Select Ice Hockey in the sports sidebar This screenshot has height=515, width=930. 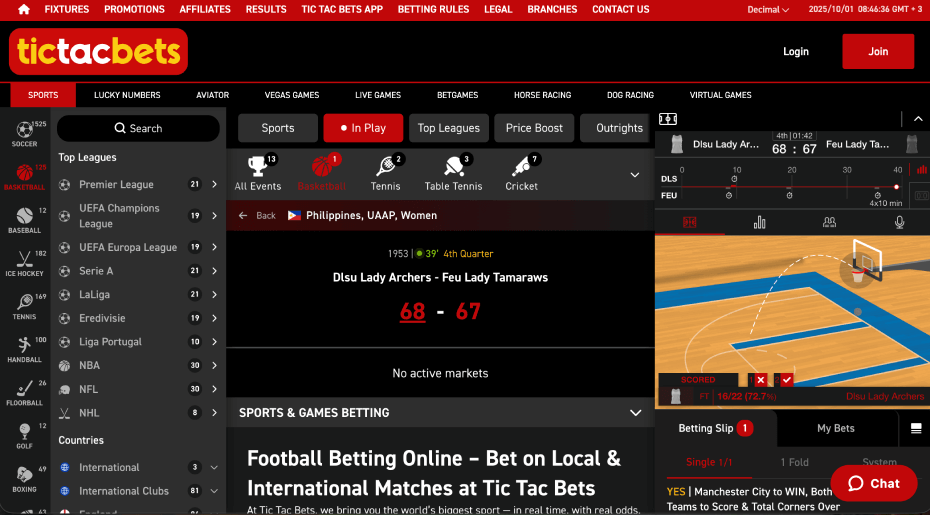[x=25, y=262]
